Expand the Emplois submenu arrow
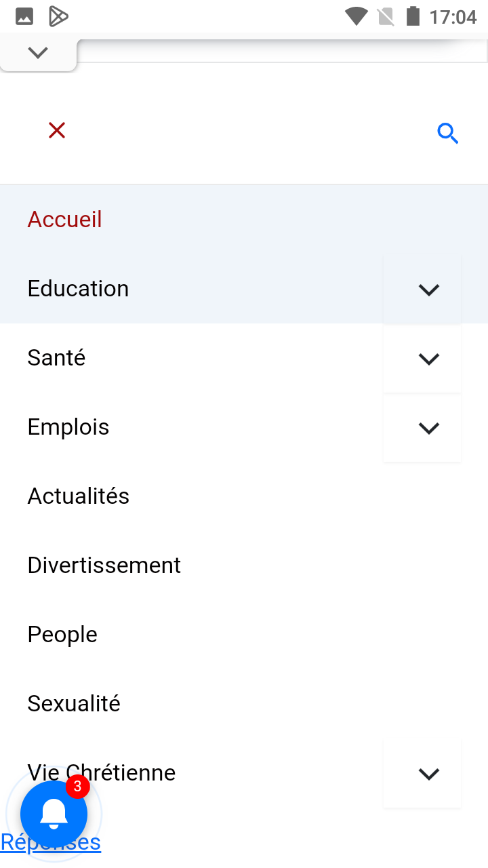The image size is (488, 868). coord(428,428)
